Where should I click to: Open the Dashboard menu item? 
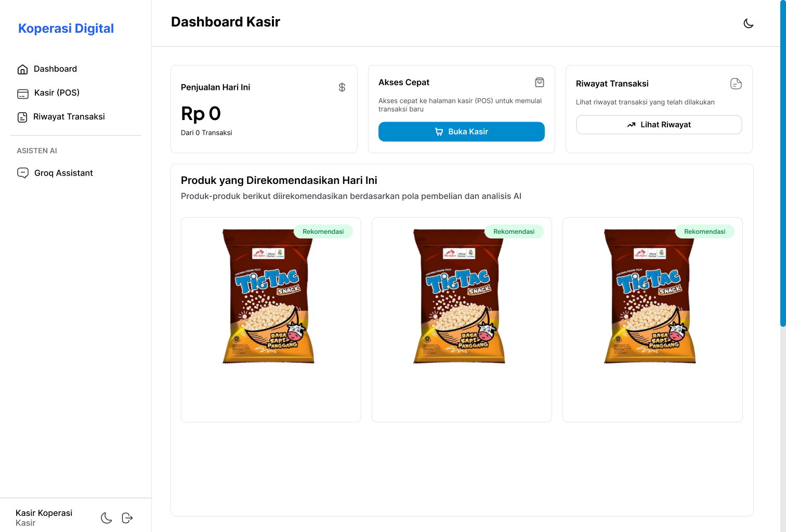55,69
